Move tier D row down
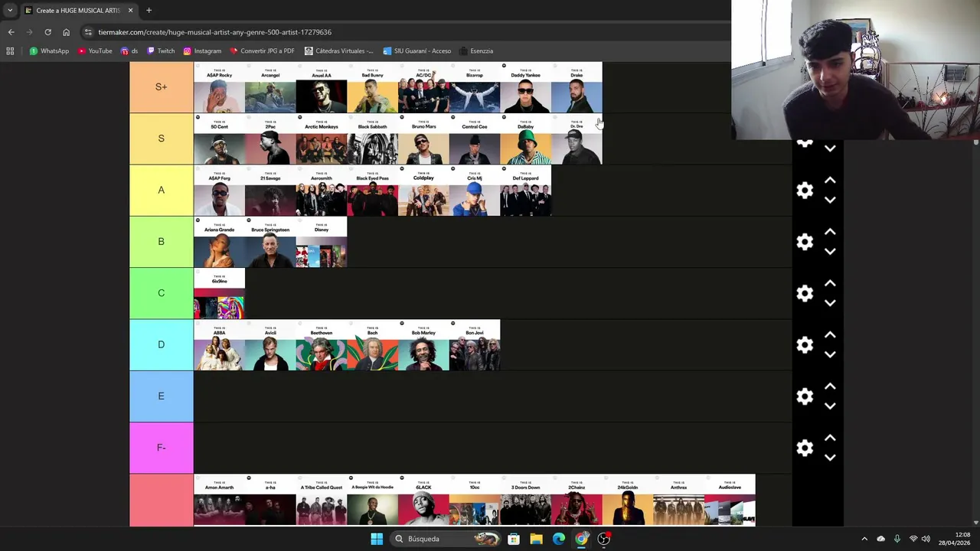Image resolution: width=980 pixels, height=551 pixels. coord(830,354)
